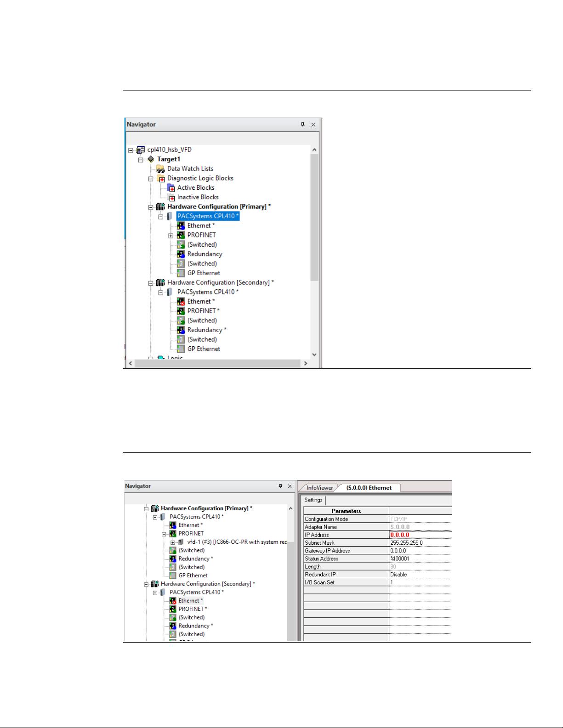Click the Adapter Name parameter label
This screenshot has width=563, height=728.
click(x=321, y=527)
